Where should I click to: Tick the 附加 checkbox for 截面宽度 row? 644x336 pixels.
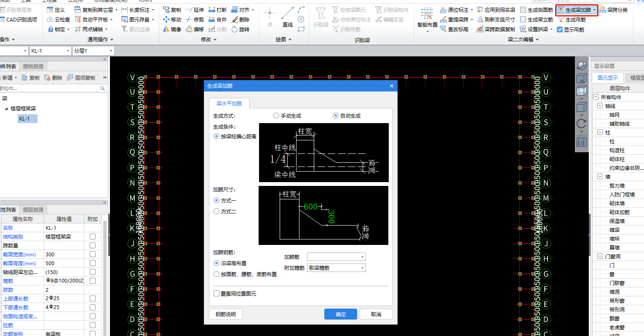[93, 254]
